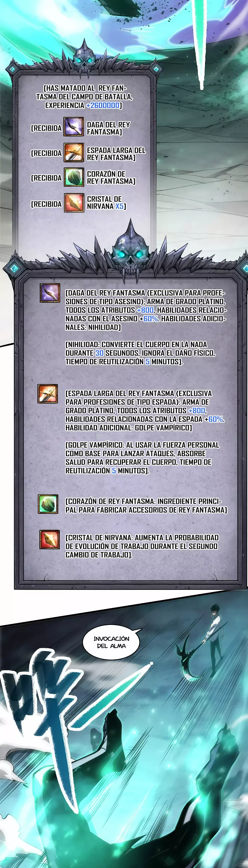Click crystal icon beside evolución de trabajo description
Image resolution: width=248 pixels, height=868 pixels.
click(50, 540)
